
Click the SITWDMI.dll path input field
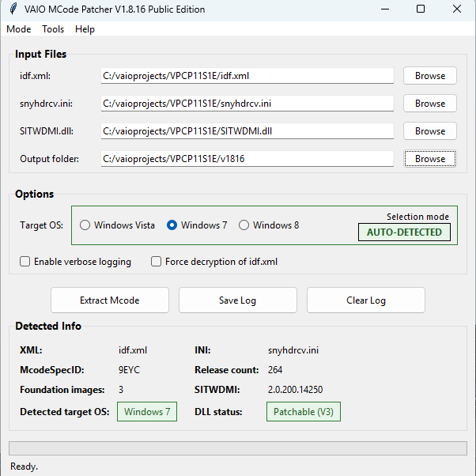click(x=247, y=131)
